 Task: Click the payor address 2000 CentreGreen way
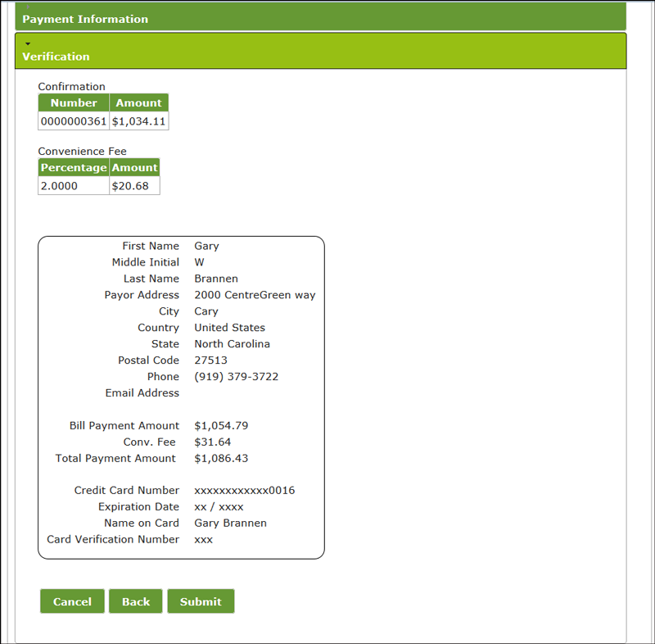point(255,295)
